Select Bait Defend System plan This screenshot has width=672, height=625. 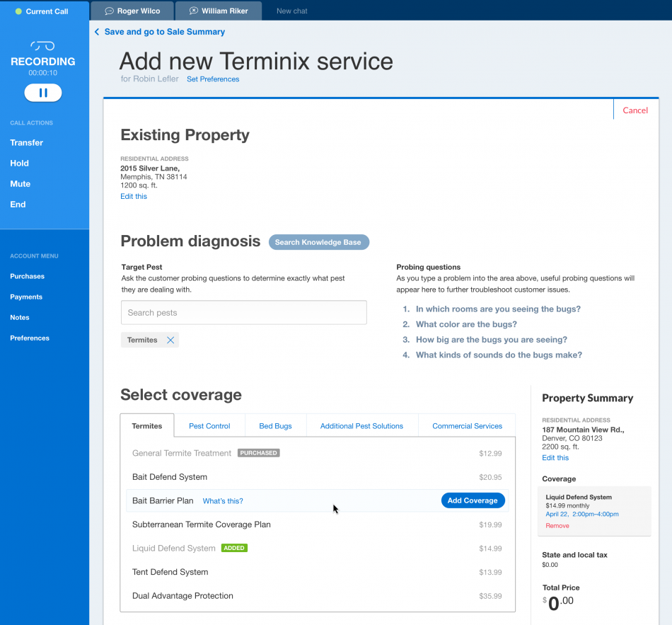click(x=317, y=477)
